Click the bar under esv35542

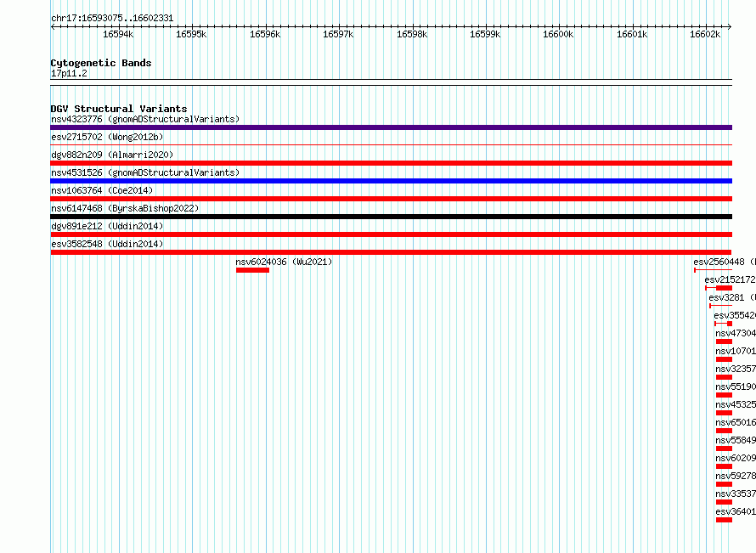(723, 324)
